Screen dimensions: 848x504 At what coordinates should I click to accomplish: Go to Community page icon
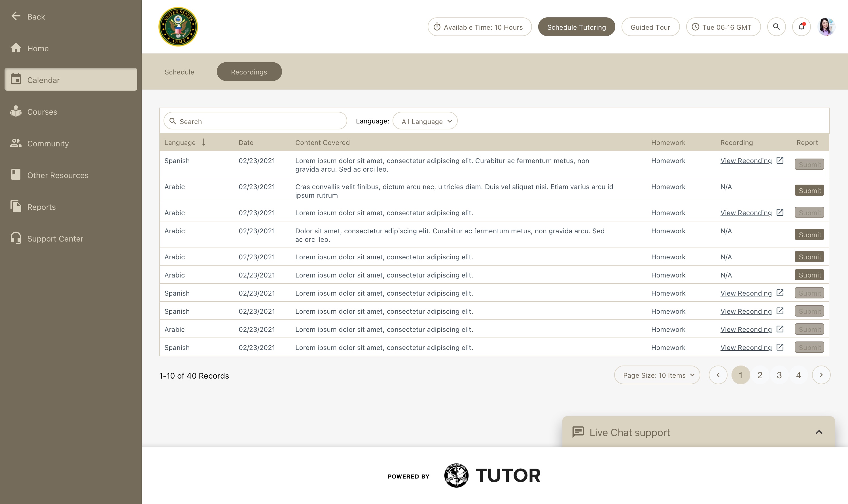tap(16, 143)
